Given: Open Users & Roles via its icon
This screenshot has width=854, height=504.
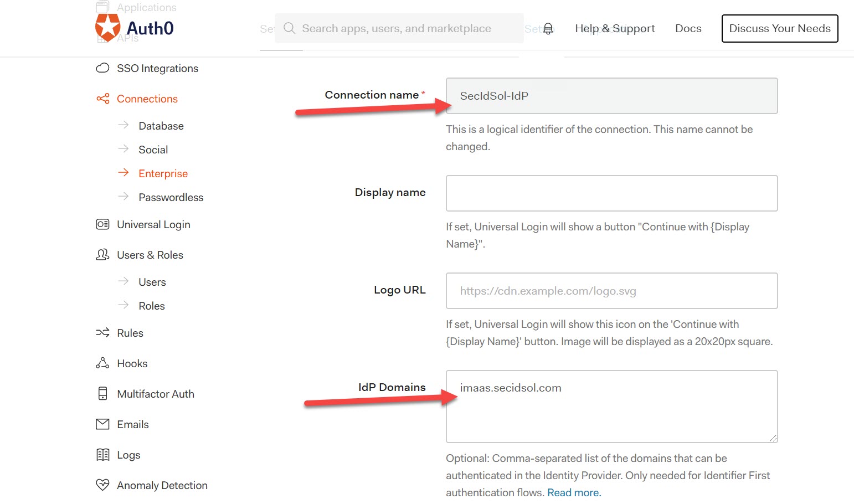Looking at the screenshot, I should [103, 255].
